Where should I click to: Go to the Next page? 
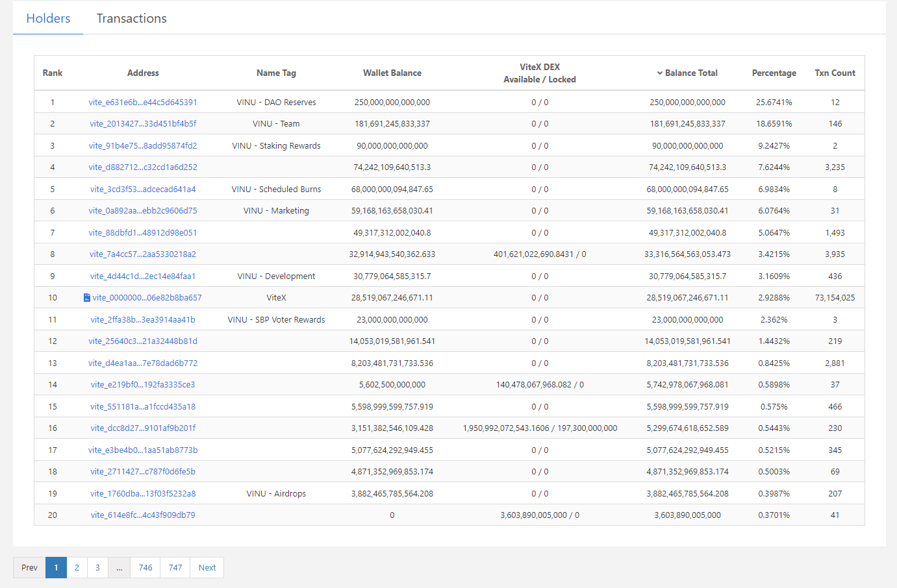pos(207,568)
